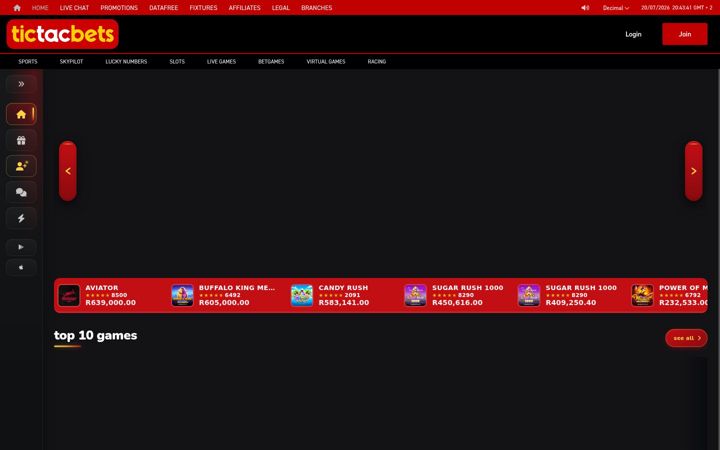Screen dimensions: 720x450
Task: Click the Aviator game icon
Action: click(x=69, y=295)
